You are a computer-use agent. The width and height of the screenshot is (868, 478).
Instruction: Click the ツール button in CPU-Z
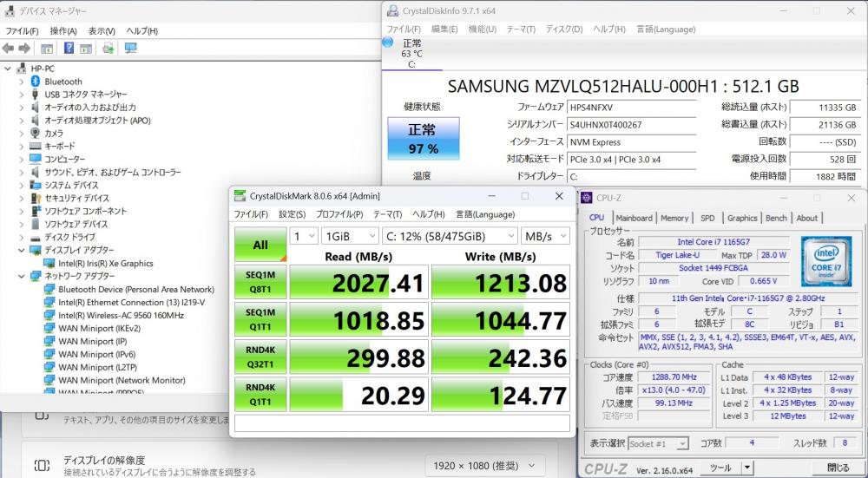point(720,468)
